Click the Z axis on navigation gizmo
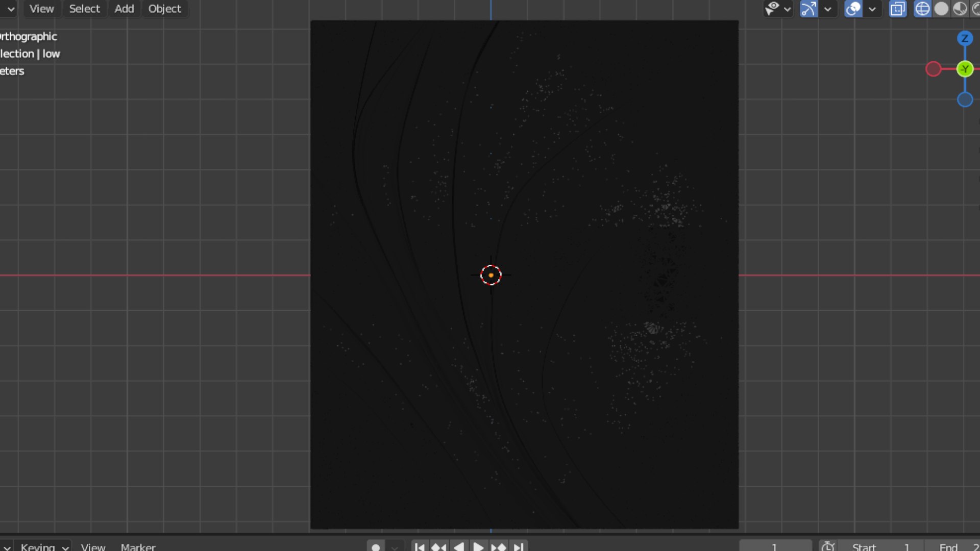 coord(964,38)
